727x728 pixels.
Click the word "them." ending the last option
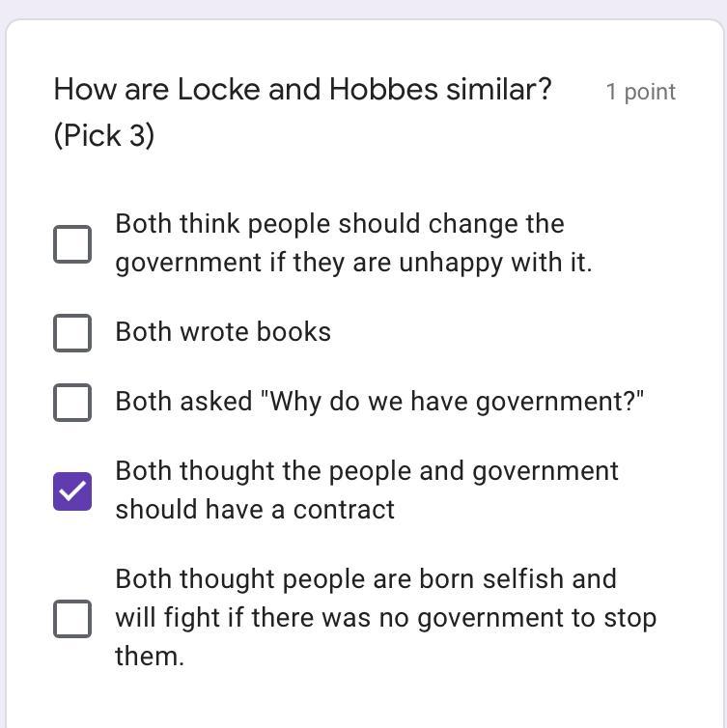(150, 657)
